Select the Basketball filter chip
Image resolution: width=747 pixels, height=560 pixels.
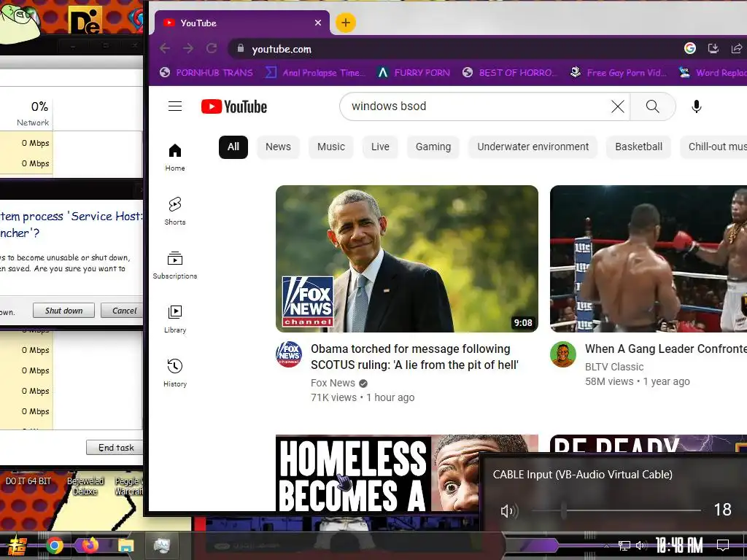point(638,147)
